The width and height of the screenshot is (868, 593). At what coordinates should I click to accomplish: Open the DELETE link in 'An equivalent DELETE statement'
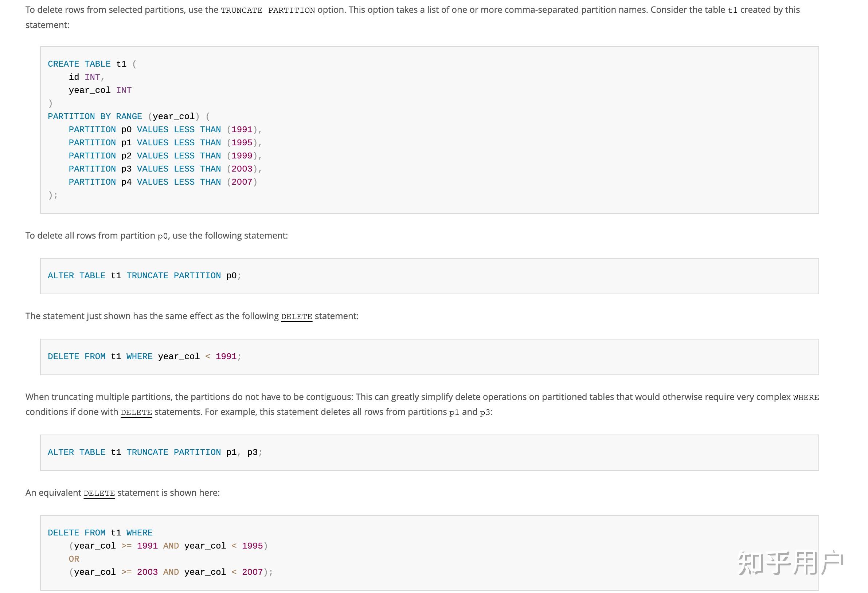99,493
